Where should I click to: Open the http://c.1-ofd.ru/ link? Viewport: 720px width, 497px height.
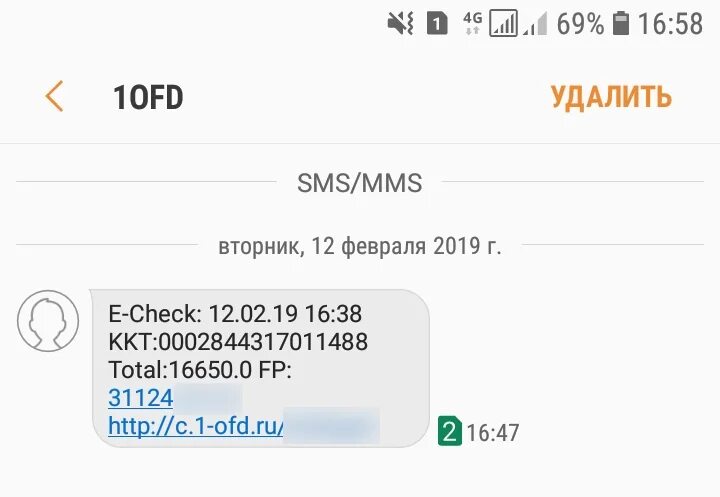point(196,426)
